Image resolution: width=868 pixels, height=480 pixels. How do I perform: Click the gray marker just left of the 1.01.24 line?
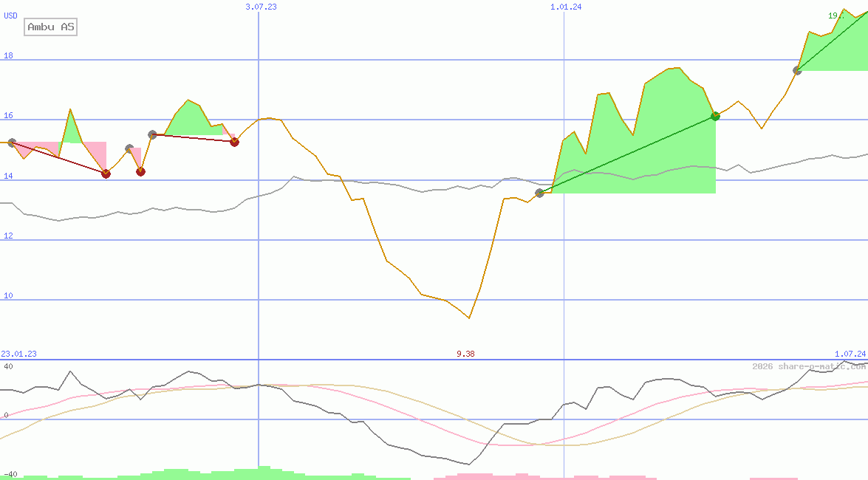click(539, 193)
